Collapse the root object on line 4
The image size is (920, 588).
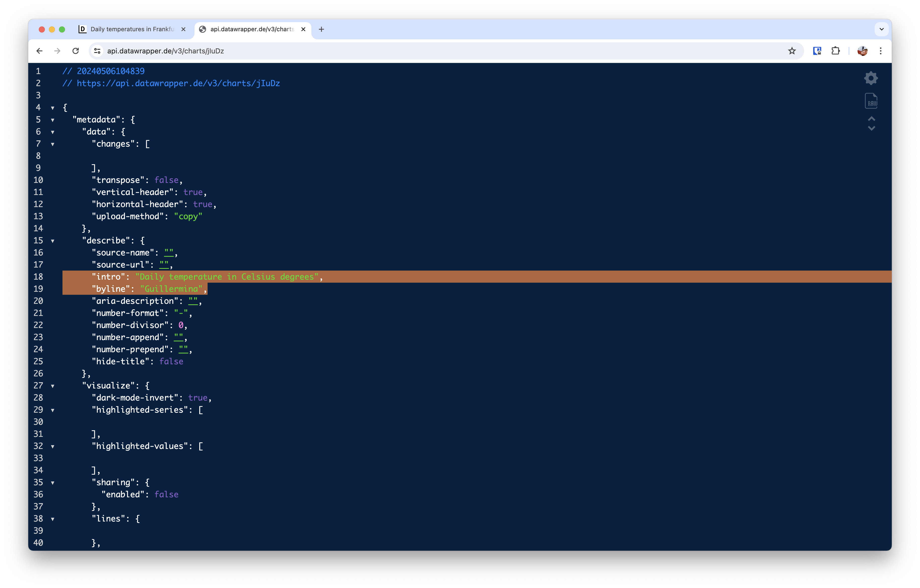tap(53, 108)
